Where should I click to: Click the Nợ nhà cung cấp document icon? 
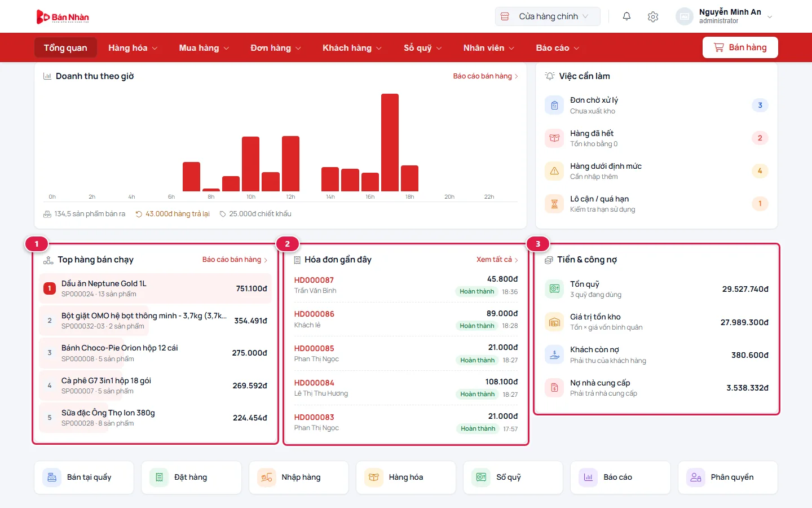click(554, 387)
